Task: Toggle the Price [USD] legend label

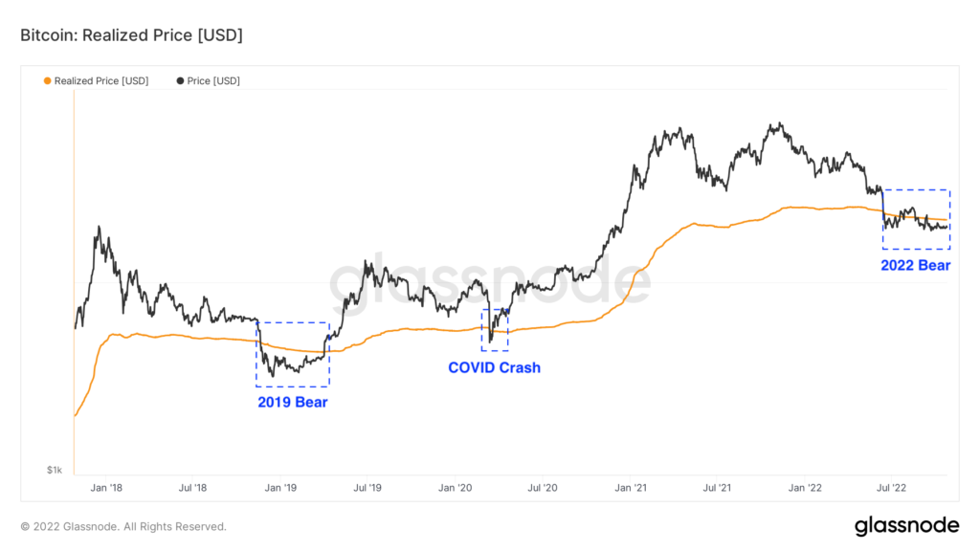Action: 213,81
